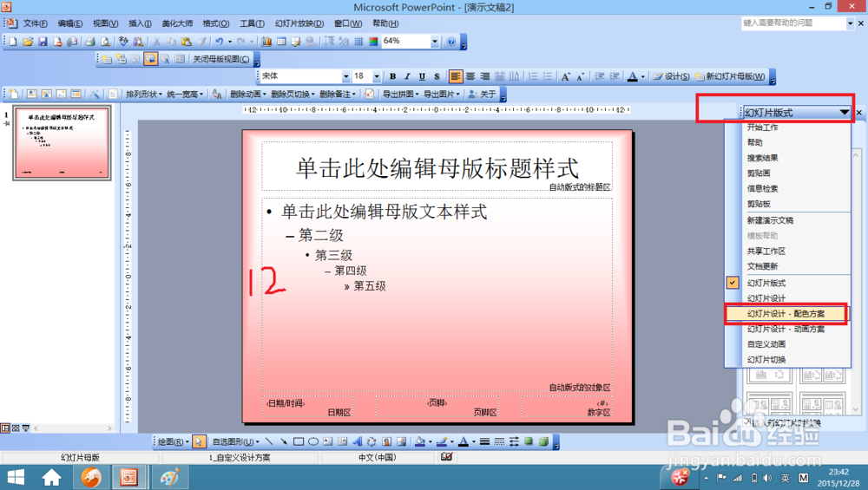Click the Insert Chart icon
Image resolution: width=868 pixels, height=490 pixels.
pos(266,42)
